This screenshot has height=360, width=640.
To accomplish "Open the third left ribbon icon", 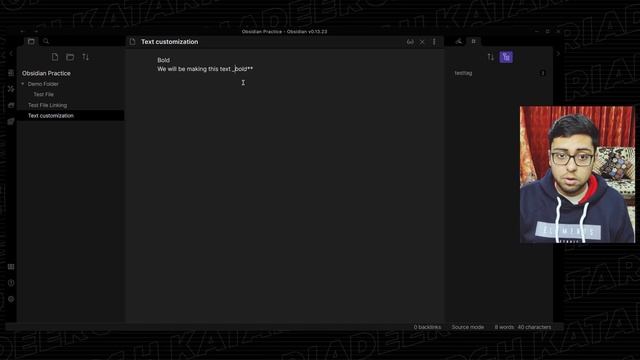I will click(x=11, y=105).
